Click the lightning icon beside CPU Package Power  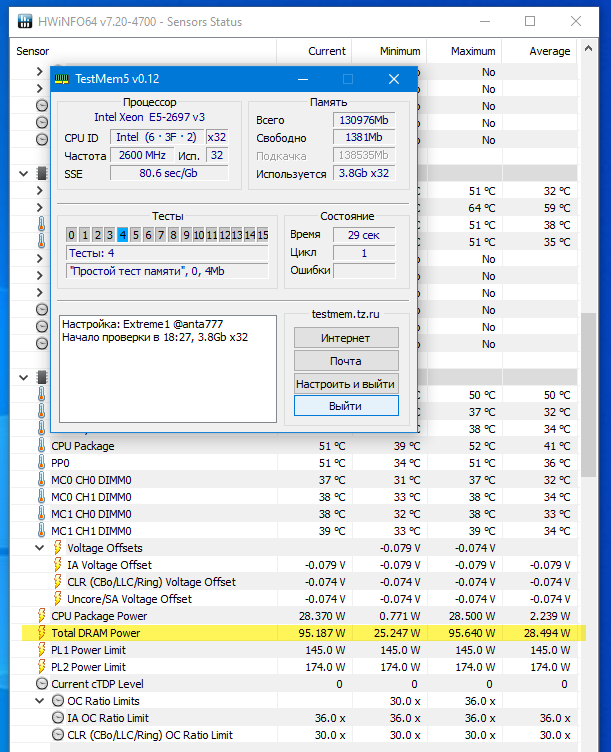[x=42, y=616]
